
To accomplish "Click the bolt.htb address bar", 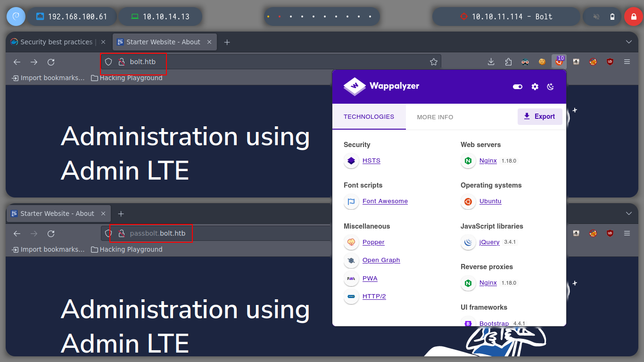I will coord(271,62).
